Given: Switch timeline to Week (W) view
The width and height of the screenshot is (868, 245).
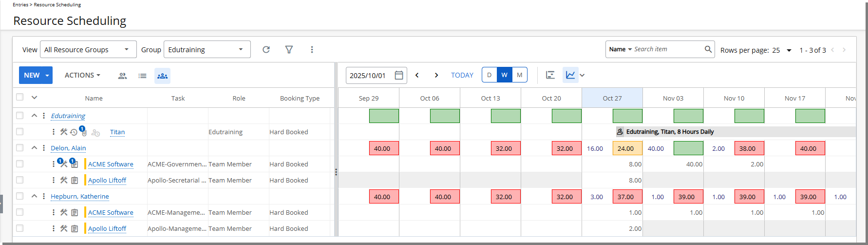Looking at the screenshot, I should pos(505,75).
